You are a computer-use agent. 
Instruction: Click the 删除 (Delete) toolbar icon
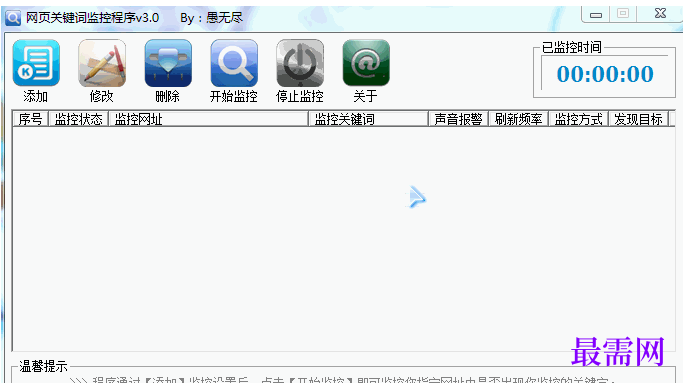click(168, 63)
